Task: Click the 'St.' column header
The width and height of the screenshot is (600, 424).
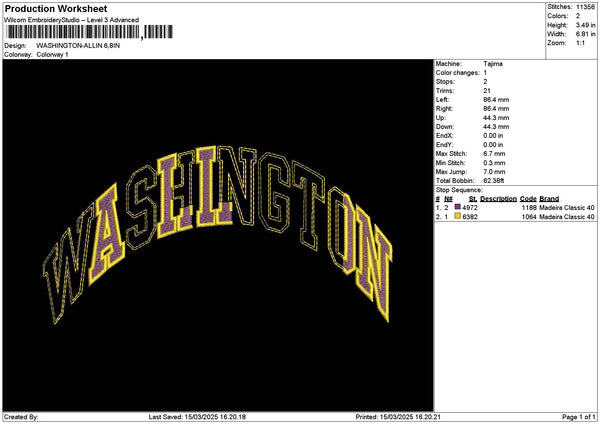Action: 473,199
